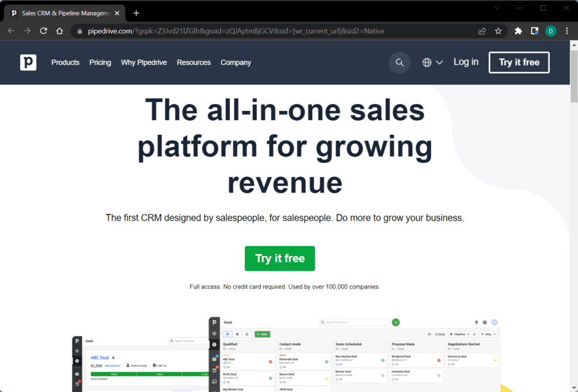Open the Pipeline dropdown in the preview
The image size is (578, 392).
(x=460, y=334)
